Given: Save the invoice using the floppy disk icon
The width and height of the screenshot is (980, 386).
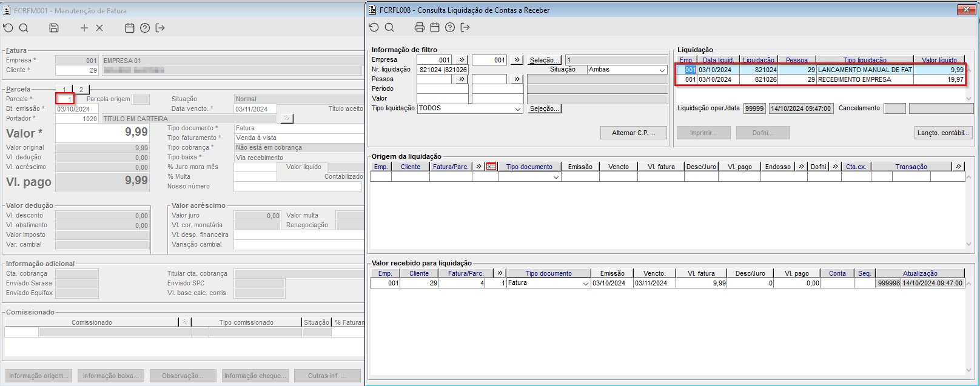Looking at the screenshot, I should (54, 28).
